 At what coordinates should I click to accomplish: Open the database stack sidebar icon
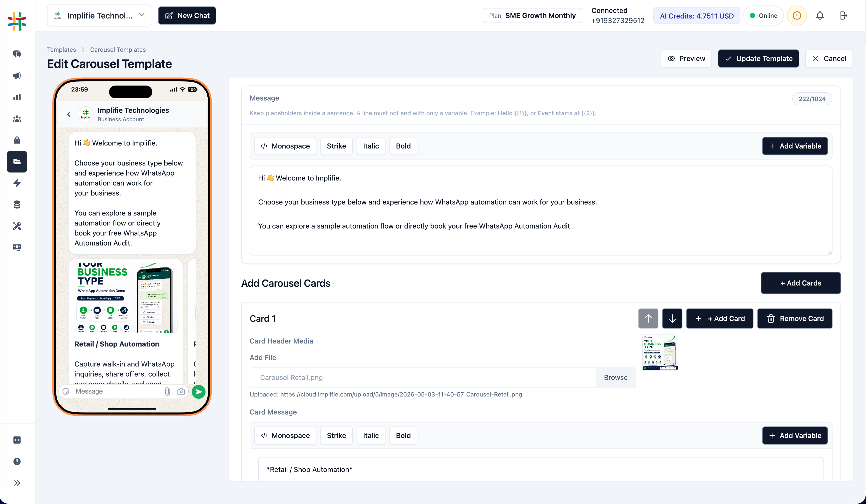17,205
